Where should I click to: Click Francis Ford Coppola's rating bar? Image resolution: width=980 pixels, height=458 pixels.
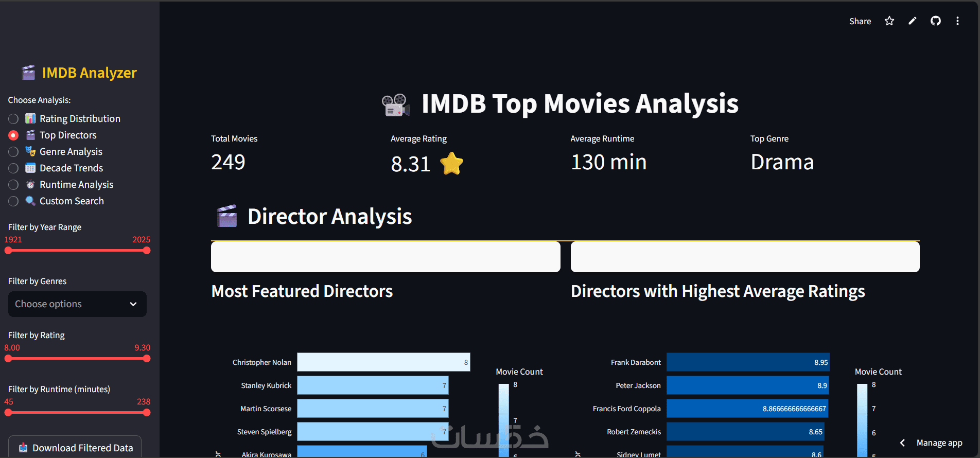point(747,409)
